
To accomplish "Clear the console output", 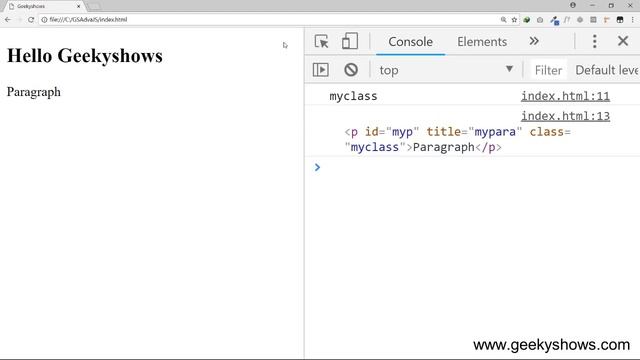I will pyautogui.click(x=351, y=70).
